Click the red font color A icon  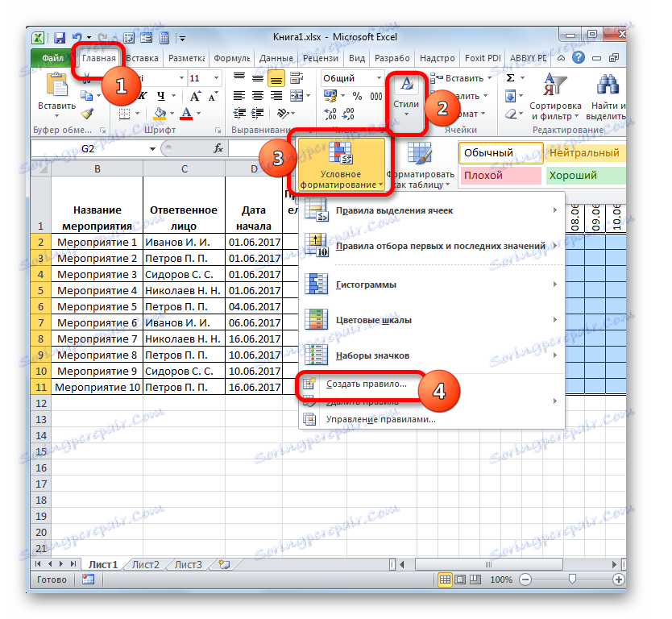coord(186,113)
